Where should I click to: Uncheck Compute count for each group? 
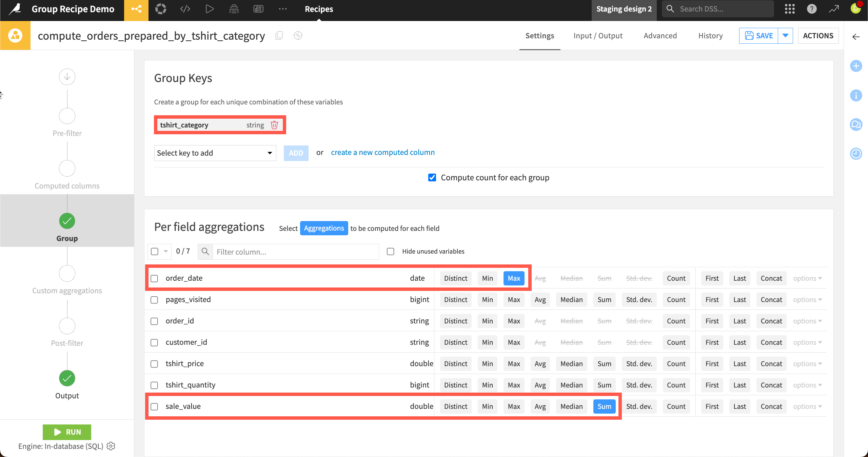coord(432,178)
